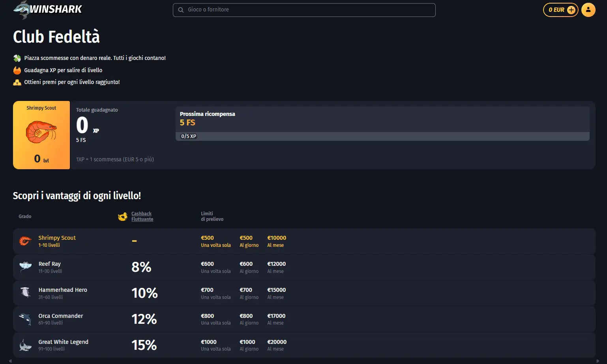The height and width of the screenshot is (364, 607).
Task: Click the 11–30 livelli range text
Action: click(50, 271)
